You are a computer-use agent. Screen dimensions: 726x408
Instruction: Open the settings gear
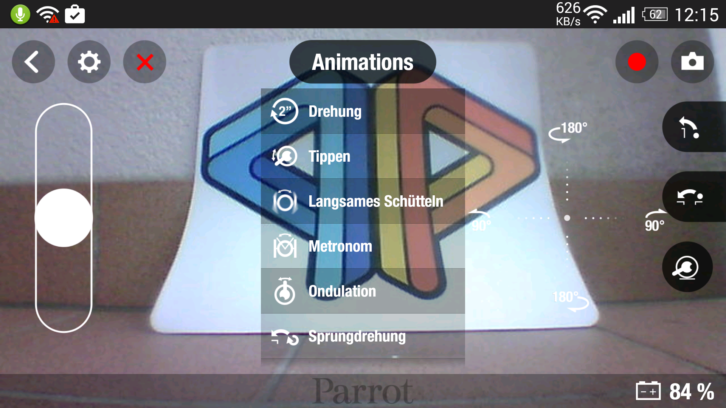[89, 62]
